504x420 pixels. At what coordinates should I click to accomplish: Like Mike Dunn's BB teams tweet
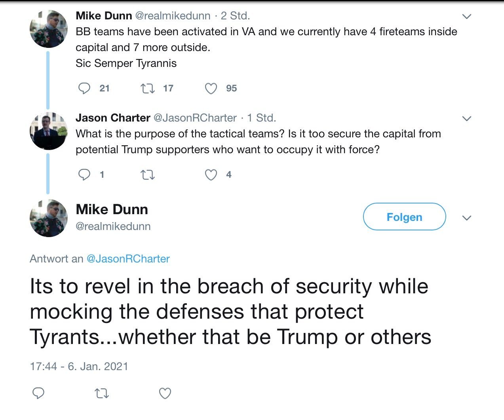tap(211, 88)
